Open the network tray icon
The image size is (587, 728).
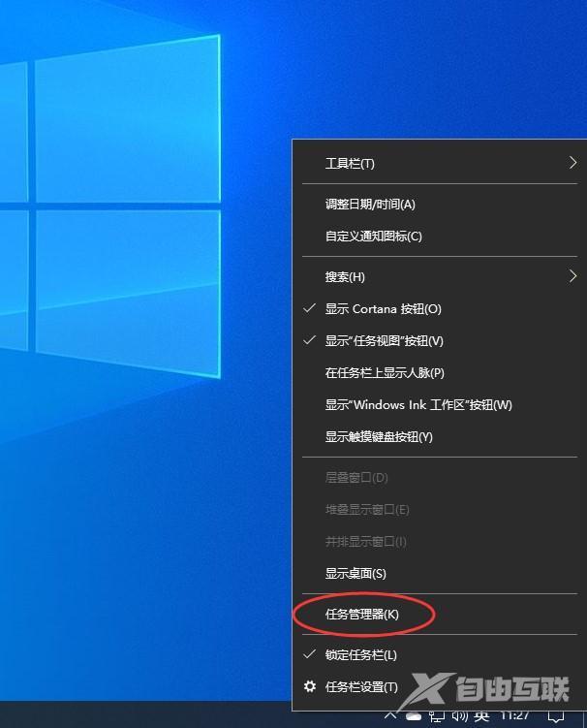[x=437, y=717]
